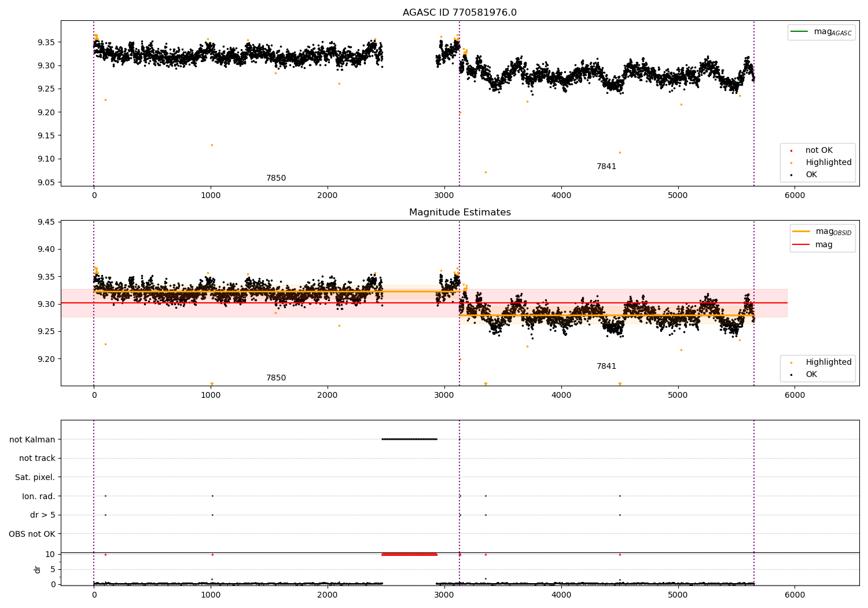Screen dimensions: 868x608
Task: Click the 'not track' row label
Action: coord(37,459)
